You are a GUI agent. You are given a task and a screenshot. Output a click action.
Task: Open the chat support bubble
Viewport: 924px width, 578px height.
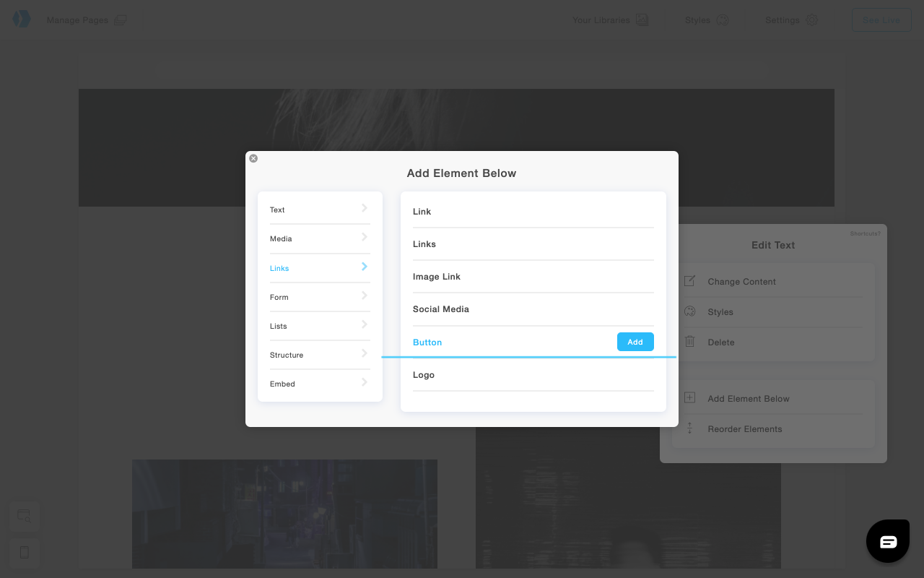coord(887,540)
